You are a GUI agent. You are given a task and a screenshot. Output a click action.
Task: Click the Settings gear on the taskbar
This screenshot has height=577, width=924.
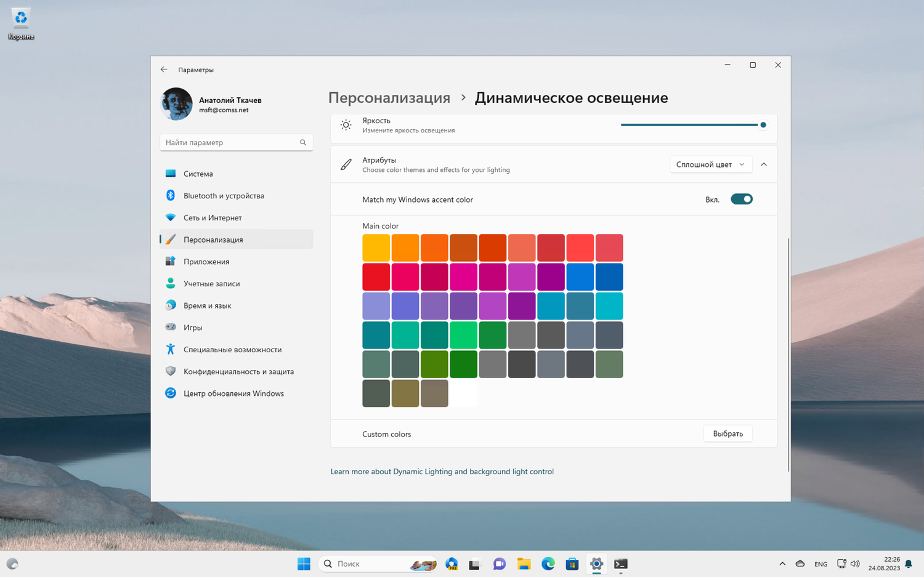596,563
